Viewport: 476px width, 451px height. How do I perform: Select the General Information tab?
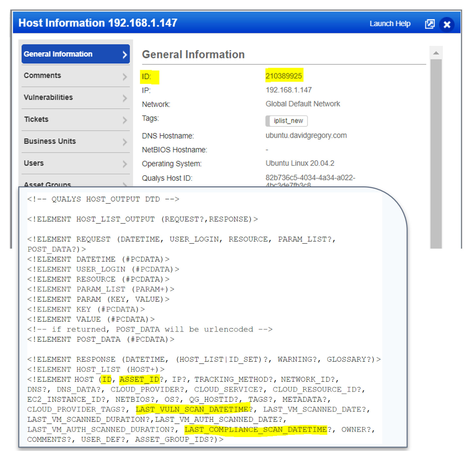(76, 54)
